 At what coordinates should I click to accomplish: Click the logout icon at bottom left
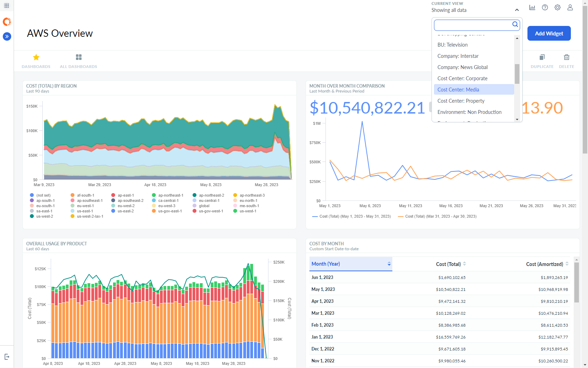pos(7,356)
